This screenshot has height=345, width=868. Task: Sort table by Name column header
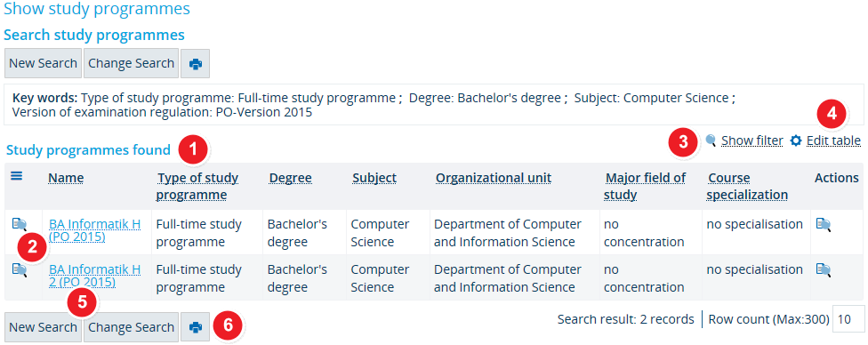[66, 178]
